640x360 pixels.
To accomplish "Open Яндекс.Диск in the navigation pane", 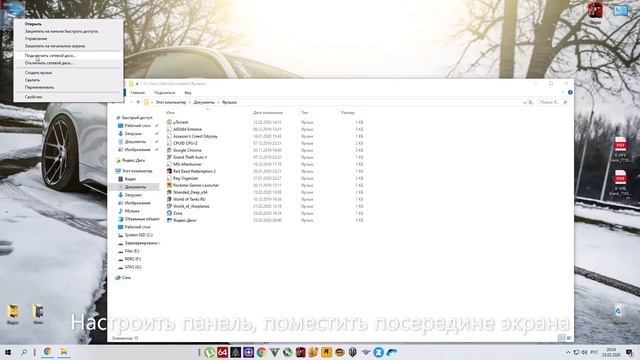I will tap(130, 160).
